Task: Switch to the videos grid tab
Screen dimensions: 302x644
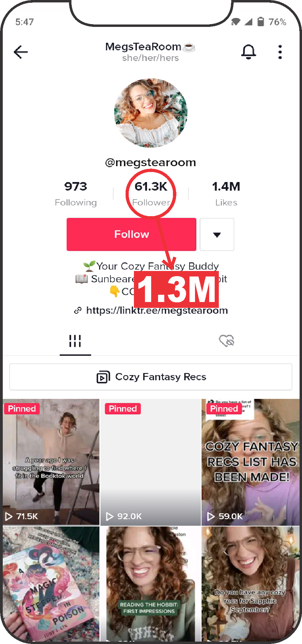Action: click(x=75, y=341)
